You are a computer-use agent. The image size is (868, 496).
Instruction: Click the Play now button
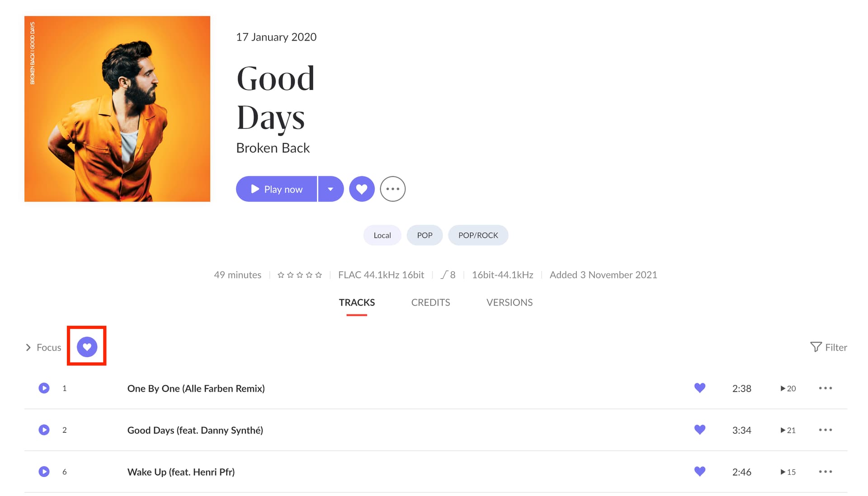point(276,189)
